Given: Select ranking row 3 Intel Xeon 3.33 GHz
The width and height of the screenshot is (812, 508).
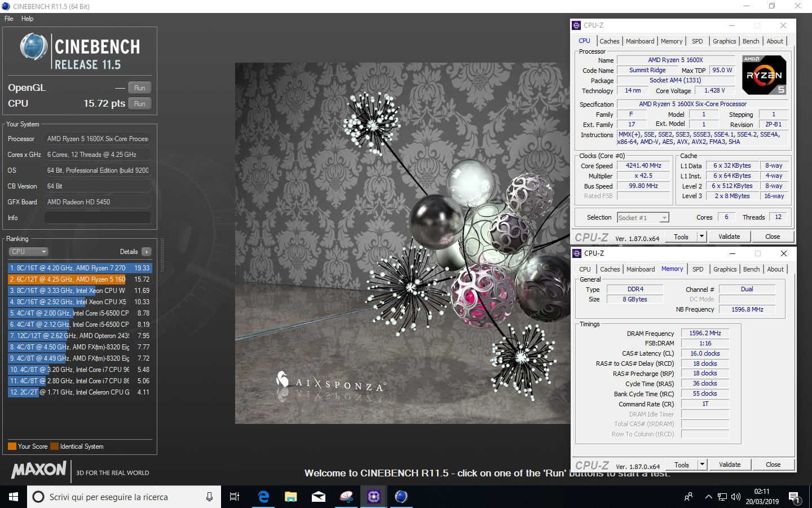Looking at the screenshot, I should point(80,291).
